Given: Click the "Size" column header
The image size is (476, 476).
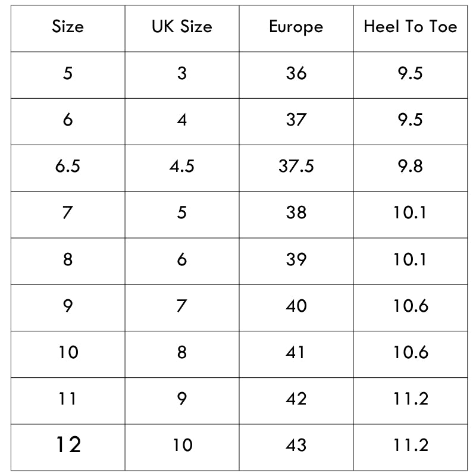Looking at the screenshot, I should pyautogui.click(x=68, y=27).
